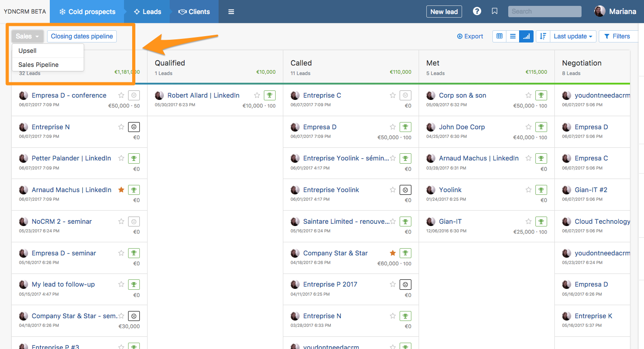
Task: Switch to table grid view
Action: click(499, 36)
